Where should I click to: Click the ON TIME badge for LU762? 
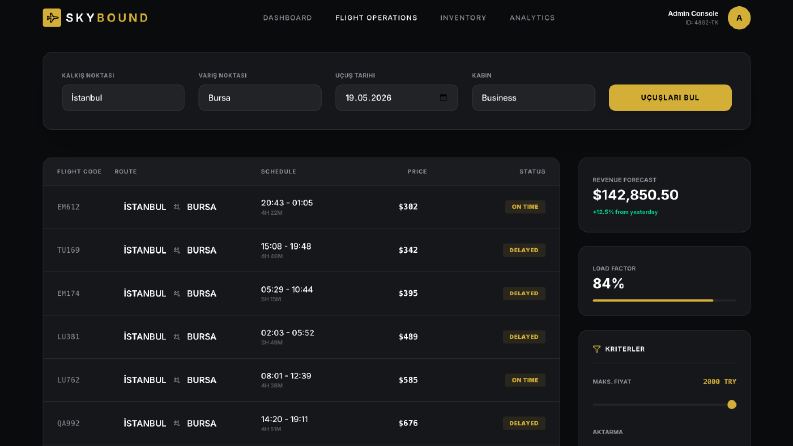pyautogui.click(x=525, y=380)
